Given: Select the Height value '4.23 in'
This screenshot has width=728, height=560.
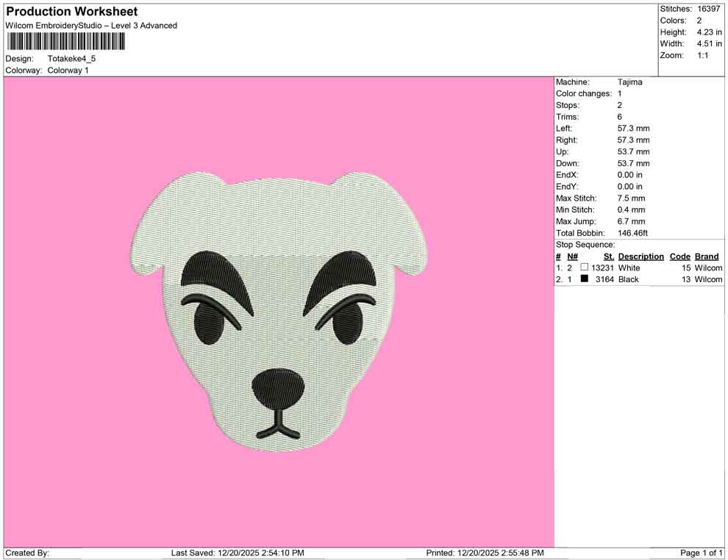Looking at the screenshot, I should tap(709, 32).
